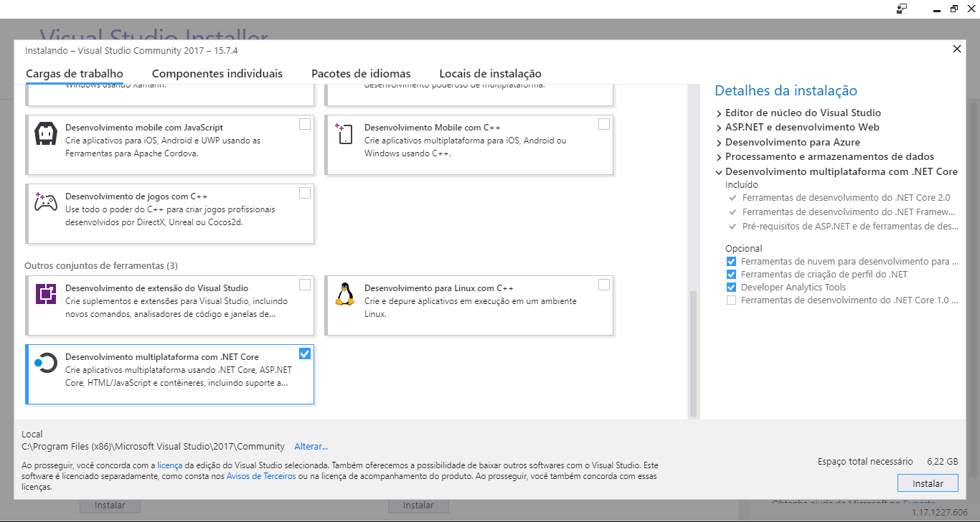Click the feedback icon in title bar
980x522 pixels.
click(902, 9)
